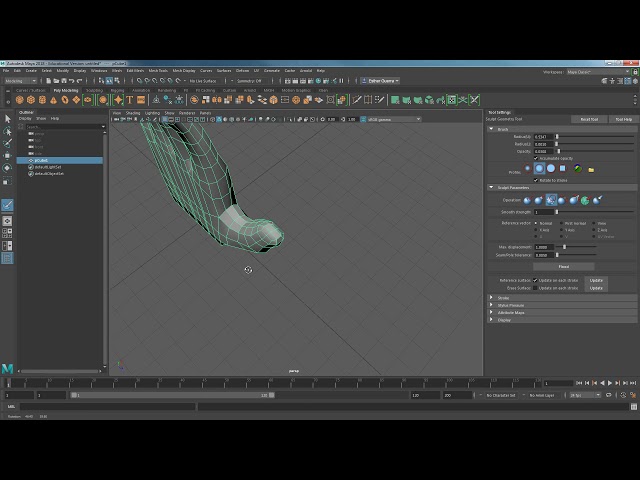Open the Workspace Maya Classic dropdown

coord(598,72)
